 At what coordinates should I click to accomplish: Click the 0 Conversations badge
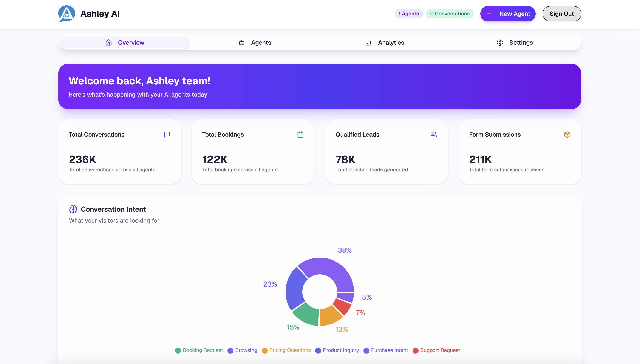(x=450, y=14)
